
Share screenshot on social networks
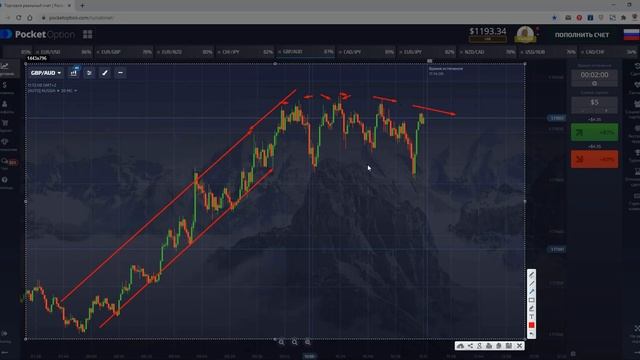[x=470, y=346]
